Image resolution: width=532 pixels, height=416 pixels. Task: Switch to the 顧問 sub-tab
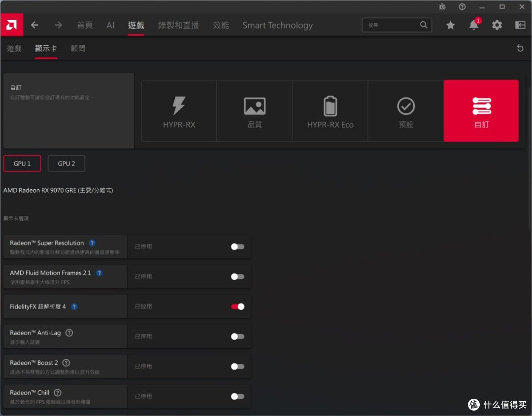click(78, 49)
